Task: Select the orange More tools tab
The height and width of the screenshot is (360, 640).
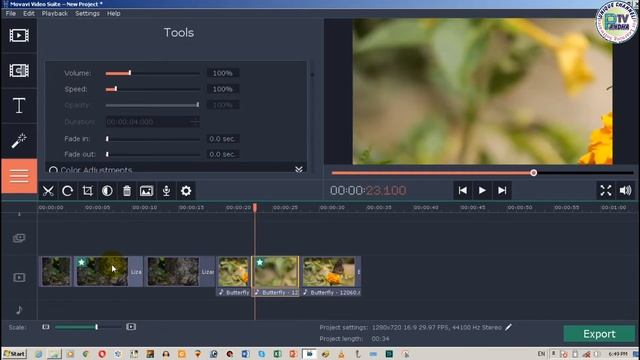Action: tap(19, 176)
